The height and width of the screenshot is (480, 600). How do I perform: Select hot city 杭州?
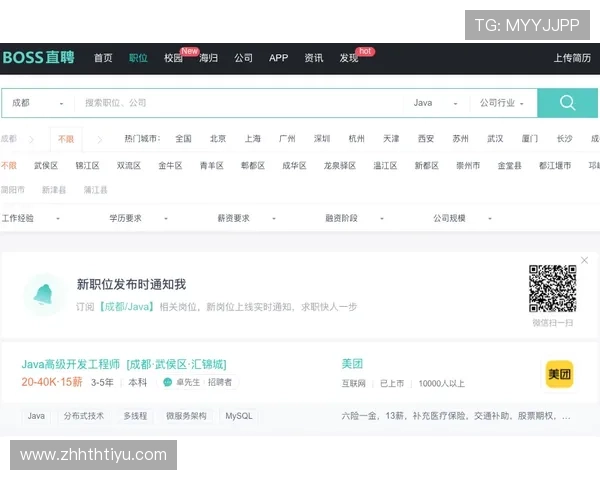pyautogui.click(x=357, y=139)
